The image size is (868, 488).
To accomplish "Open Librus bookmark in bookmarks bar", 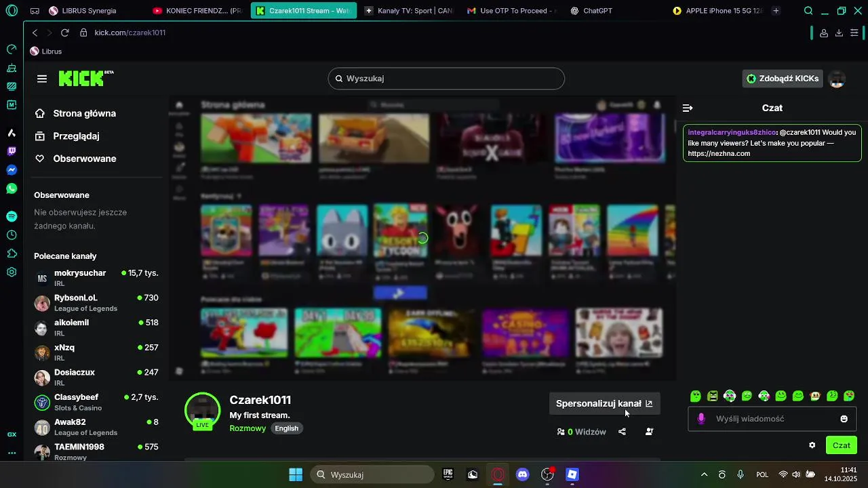I will coord(45,52).
